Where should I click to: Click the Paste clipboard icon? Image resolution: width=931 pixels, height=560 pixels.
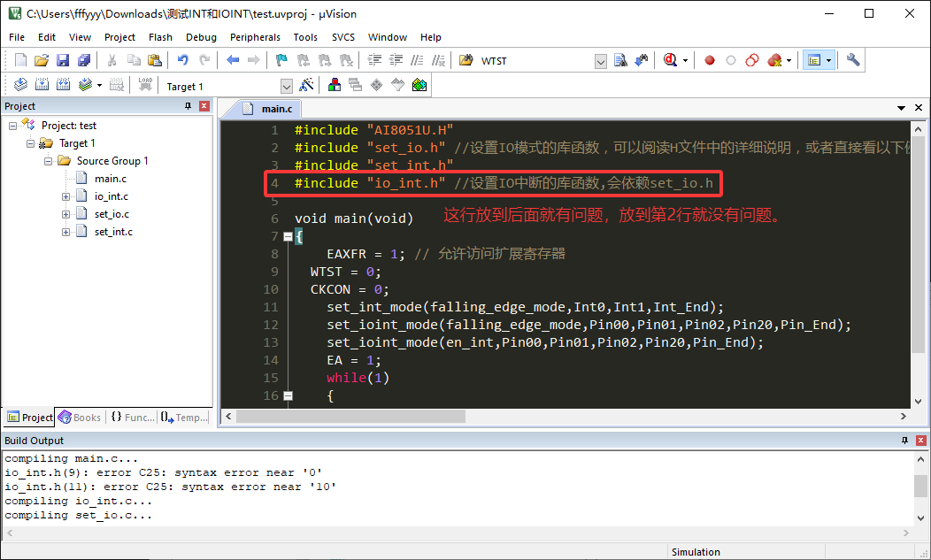[x=154, y=60]
